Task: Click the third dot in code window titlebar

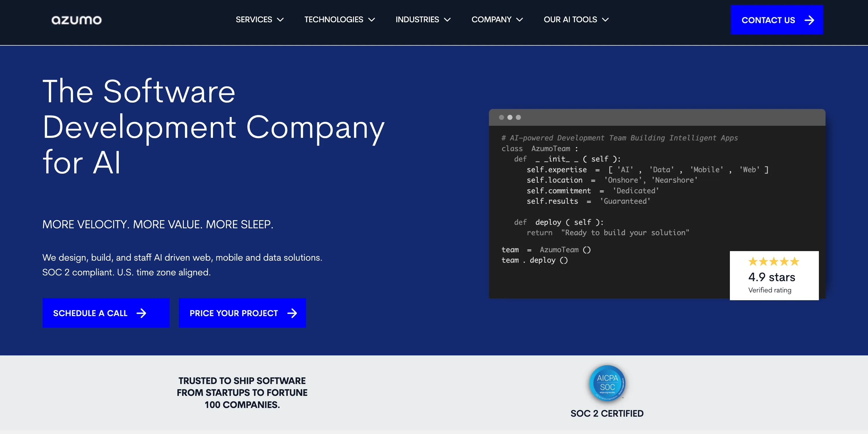Action: [518, 117]
